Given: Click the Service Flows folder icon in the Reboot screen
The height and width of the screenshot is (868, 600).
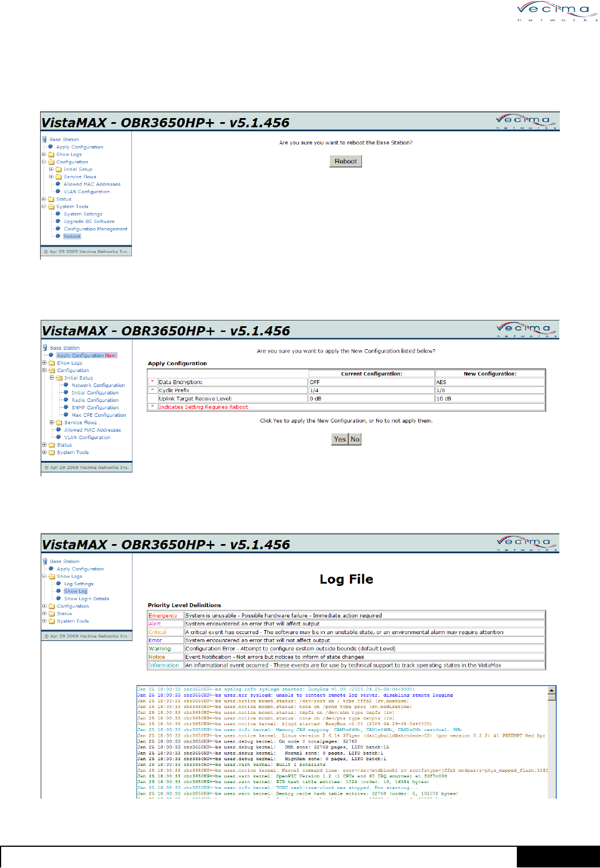Looking at the screenshot, I should 59,177.
